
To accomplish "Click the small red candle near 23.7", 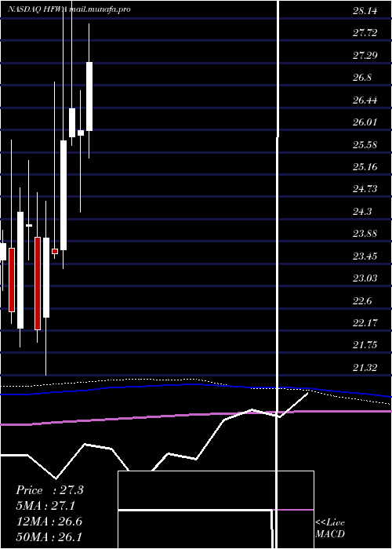I will click(55, 252).
